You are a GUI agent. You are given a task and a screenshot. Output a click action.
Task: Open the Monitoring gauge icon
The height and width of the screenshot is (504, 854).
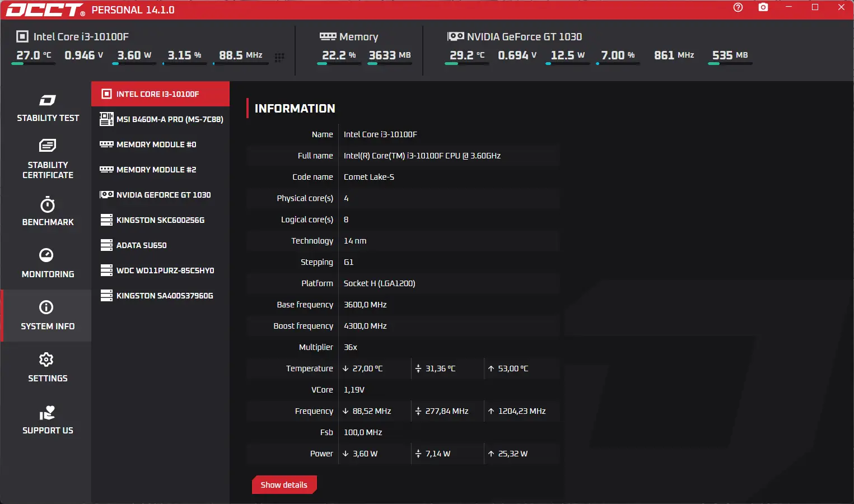coord(46,255)
